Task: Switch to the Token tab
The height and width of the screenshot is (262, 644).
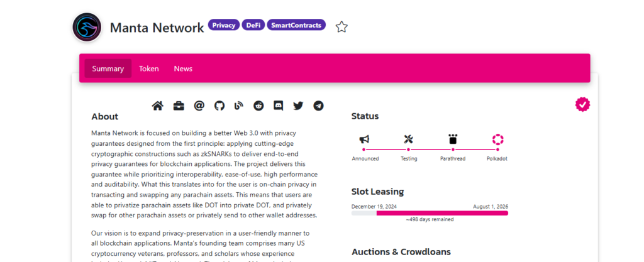Action: [x=148, y=68]
